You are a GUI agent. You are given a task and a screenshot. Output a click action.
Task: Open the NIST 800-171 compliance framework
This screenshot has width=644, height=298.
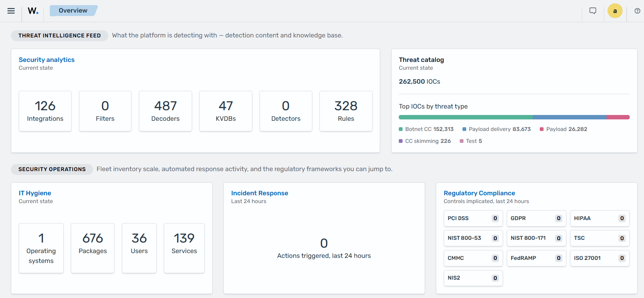pyautogui.click(x=536, y=238)
